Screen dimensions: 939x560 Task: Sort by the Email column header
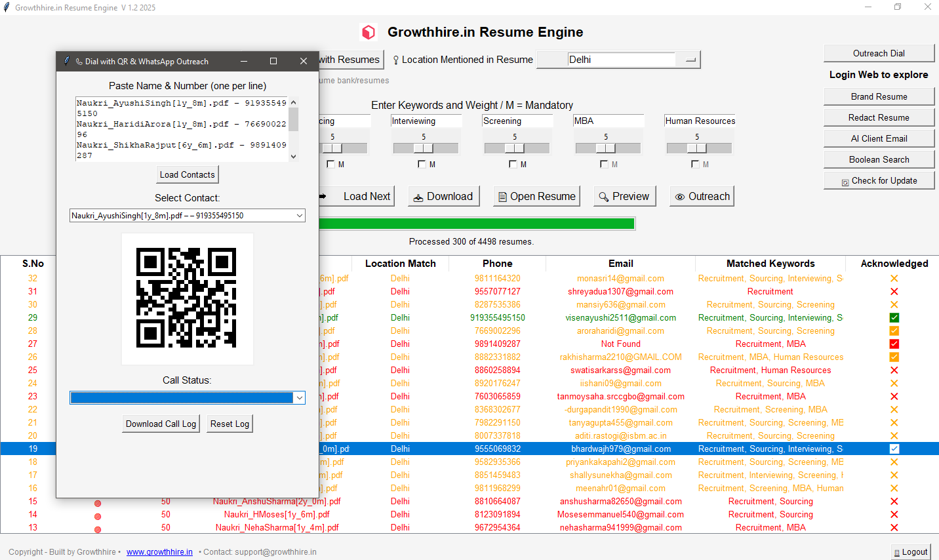click(x=620, y=264)
